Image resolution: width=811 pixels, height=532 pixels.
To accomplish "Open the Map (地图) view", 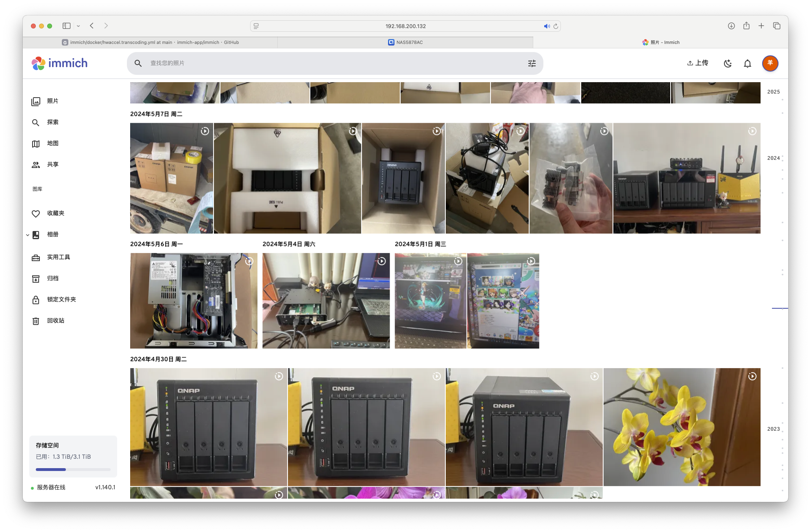I will (x=52, y=144).
